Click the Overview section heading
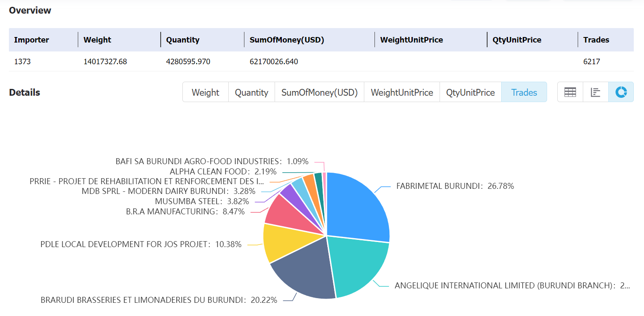The width and height of the screenshot is (644, 316). coord(30,11)
